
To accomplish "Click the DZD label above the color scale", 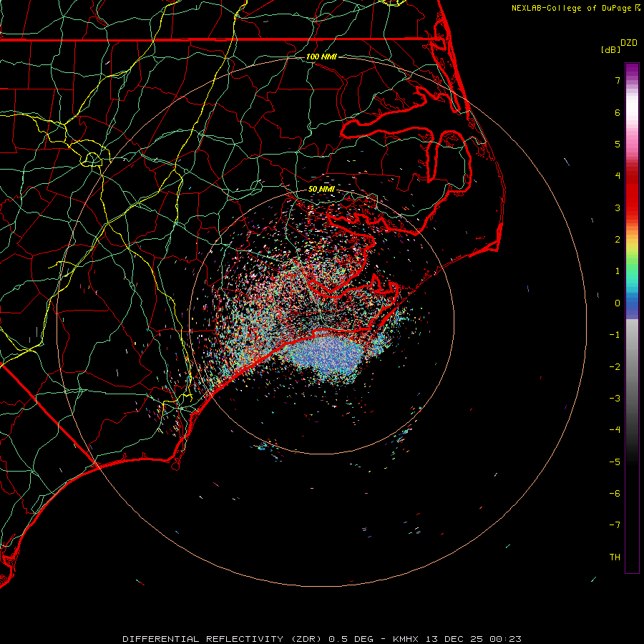I will 629,43.
